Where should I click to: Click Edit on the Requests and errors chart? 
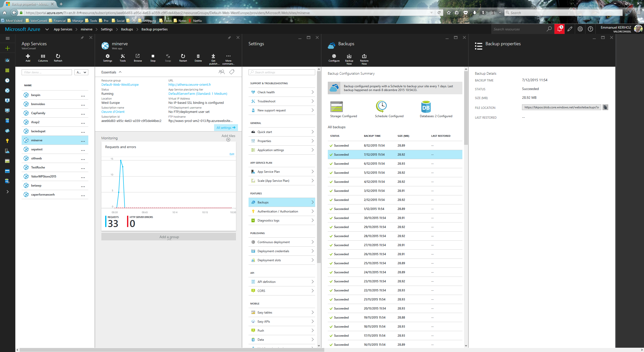(232, 154)
